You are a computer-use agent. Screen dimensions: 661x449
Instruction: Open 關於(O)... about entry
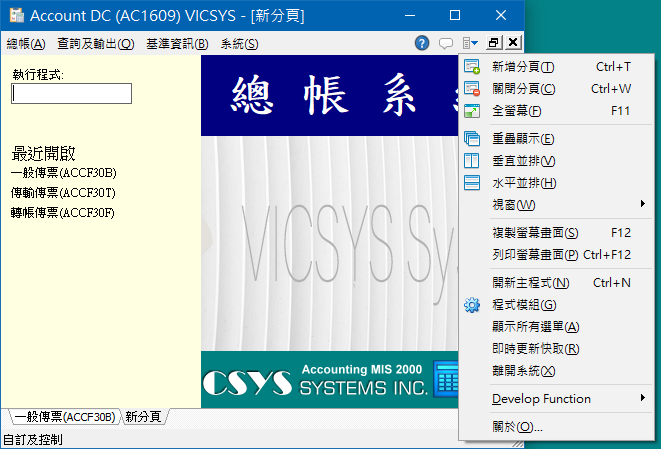556,427
